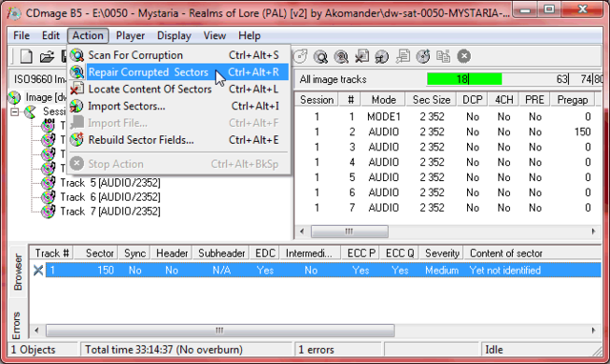610x364 pixels.
Task: Switch to the Errors side tab
Action: 16,326
